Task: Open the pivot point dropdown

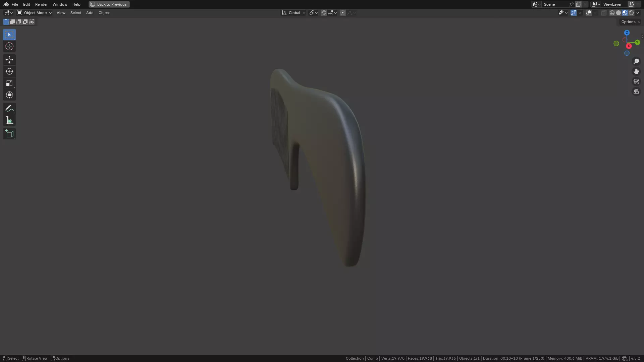Action: pyautogui.click(x=313, y=13)
